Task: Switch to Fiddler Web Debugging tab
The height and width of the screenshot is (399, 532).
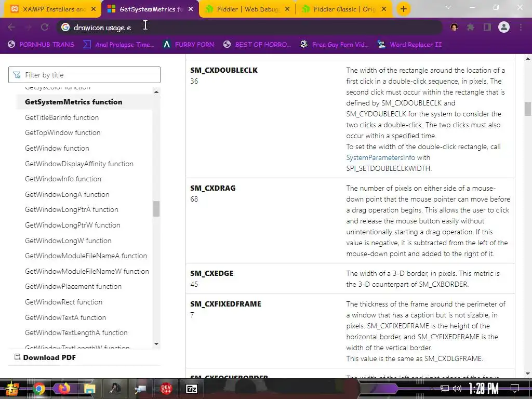Action: (248, 9)
